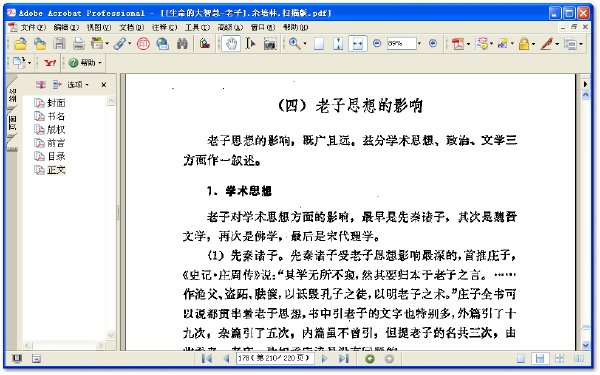
Task: Click the Save disk icon
Action: tap(59, 44)
